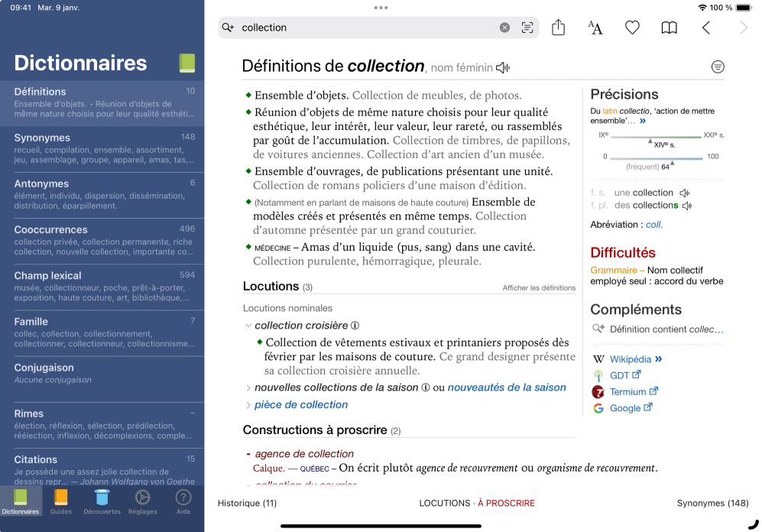Open the text size settings icon
Screen dimensions: 762x532
point(595,28)
